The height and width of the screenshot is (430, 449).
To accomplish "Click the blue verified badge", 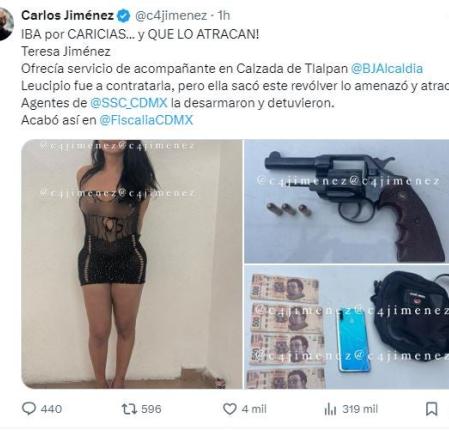I will pyautogui.click(x=124, y=15).
